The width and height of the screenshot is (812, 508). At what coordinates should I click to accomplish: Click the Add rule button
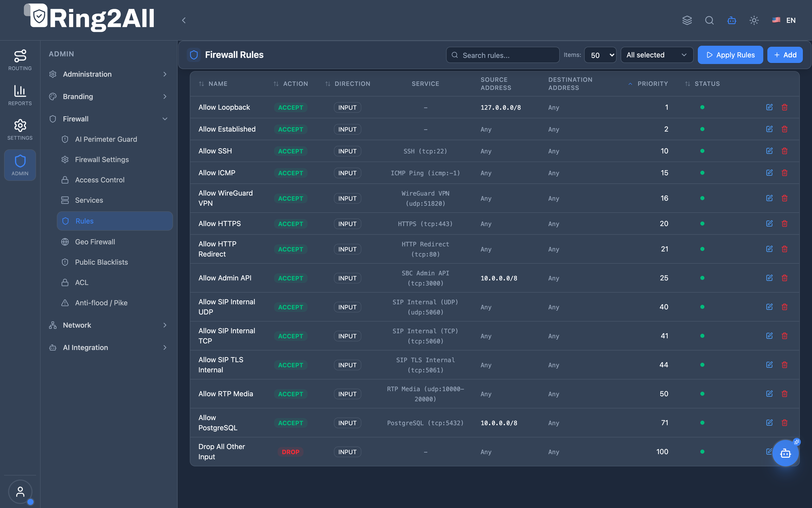click(x=785, y=55)
